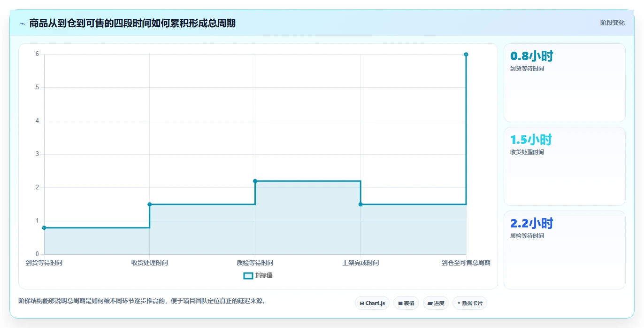Open the 1.5小时 收货处理时间 card
Screen dimensions: 644x328
pos(564,166)
